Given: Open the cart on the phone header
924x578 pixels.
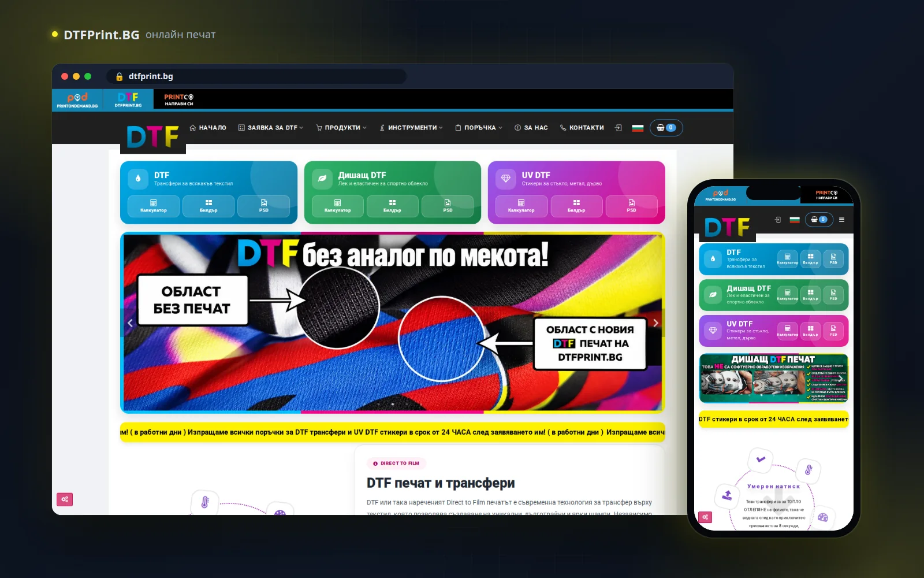Looking at the screenshot, I should [x=819, y=220].
